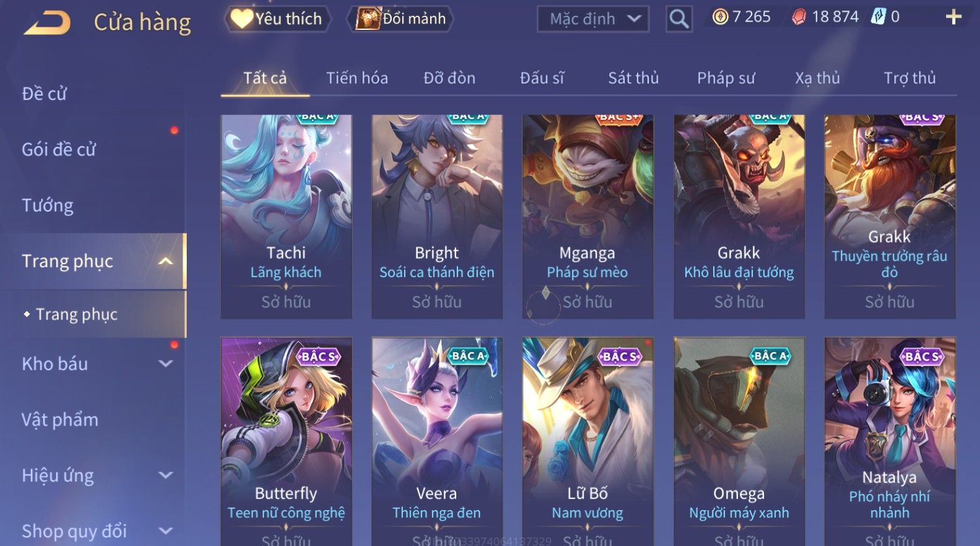
Task: Tap the back arrow icon beside Cửa hàng
Action: click(x=47, y=23)
